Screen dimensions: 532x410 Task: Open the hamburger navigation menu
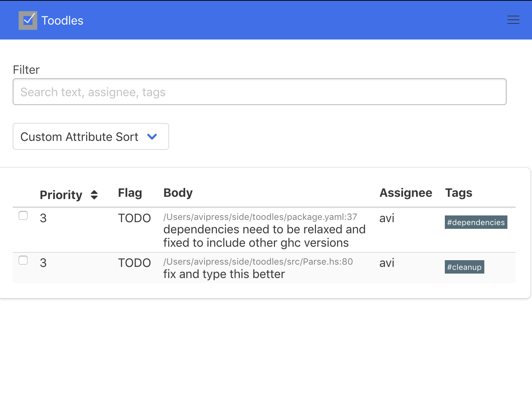tap(513, 20)
